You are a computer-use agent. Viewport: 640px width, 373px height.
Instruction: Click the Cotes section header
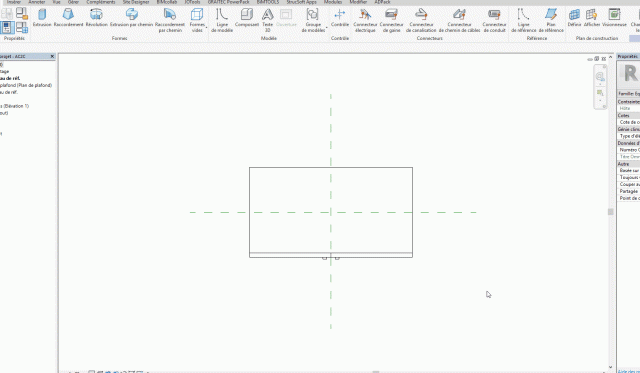(x=629, y=115)
